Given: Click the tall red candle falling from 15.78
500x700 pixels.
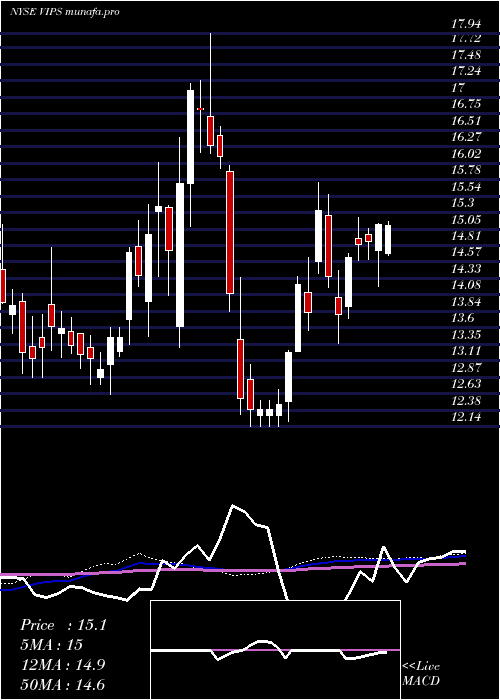Looking at the screenshot, I should [x=230, y=232].
